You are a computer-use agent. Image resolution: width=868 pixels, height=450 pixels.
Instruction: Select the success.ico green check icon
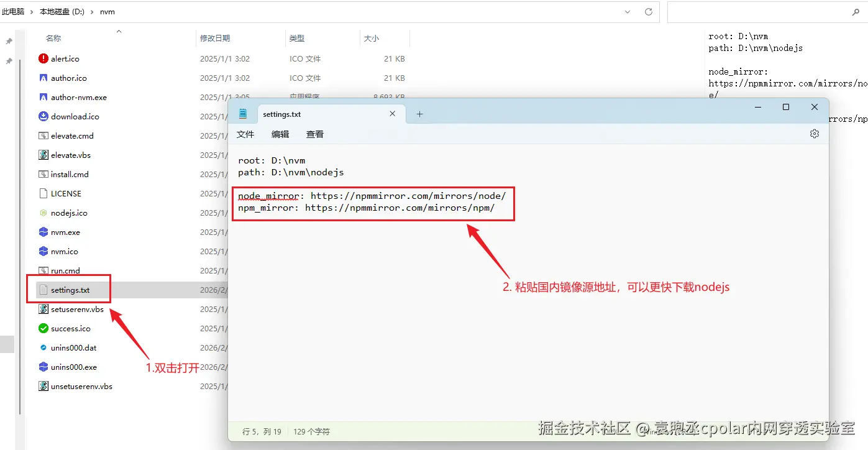pyautogui.click(x=43, y=328)
